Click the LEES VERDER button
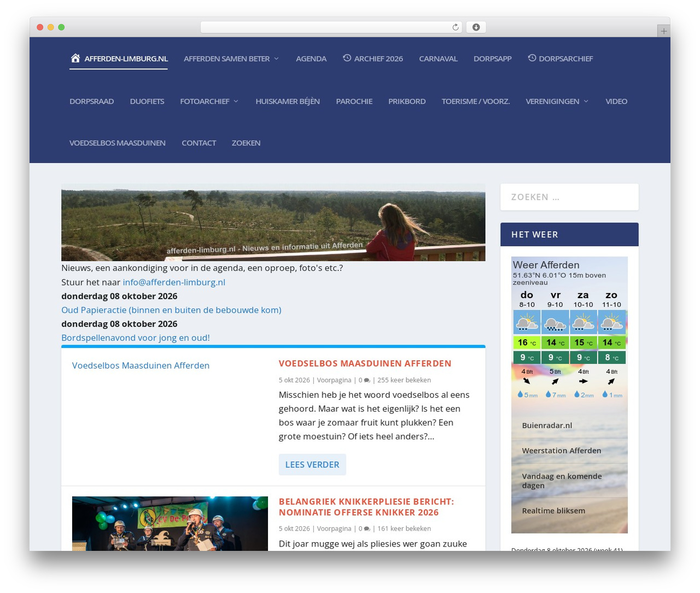 tap(312, 464)
